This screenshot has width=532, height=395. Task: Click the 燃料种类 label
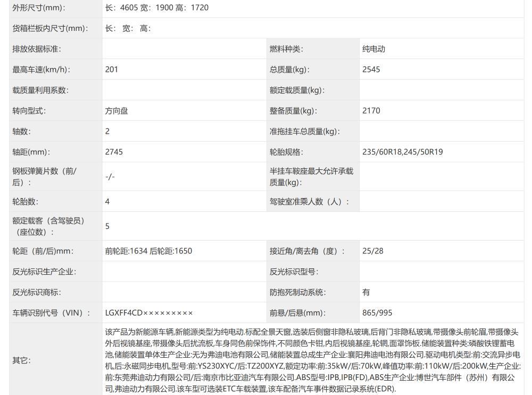point(286,49)
